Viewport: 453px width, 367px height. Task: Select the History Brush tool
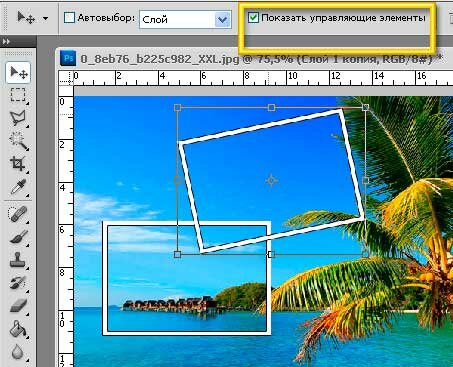point(18,283)
